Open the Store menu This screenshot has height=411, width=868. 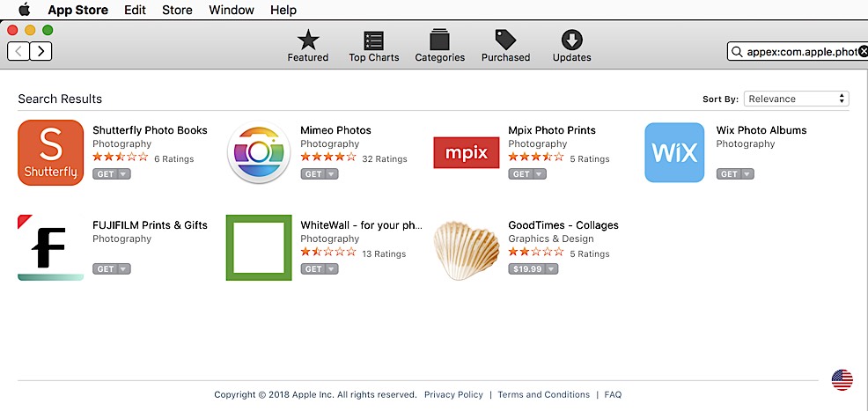(177, 11)
